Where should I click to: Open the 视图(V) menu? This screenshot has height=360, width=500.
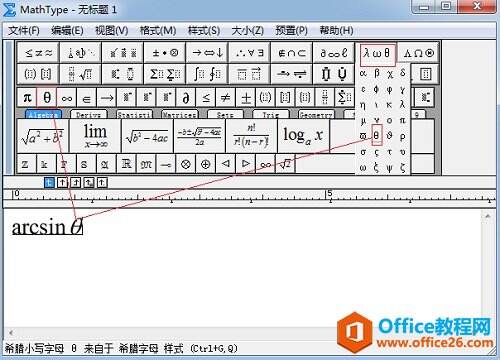[x=111, y=31]
